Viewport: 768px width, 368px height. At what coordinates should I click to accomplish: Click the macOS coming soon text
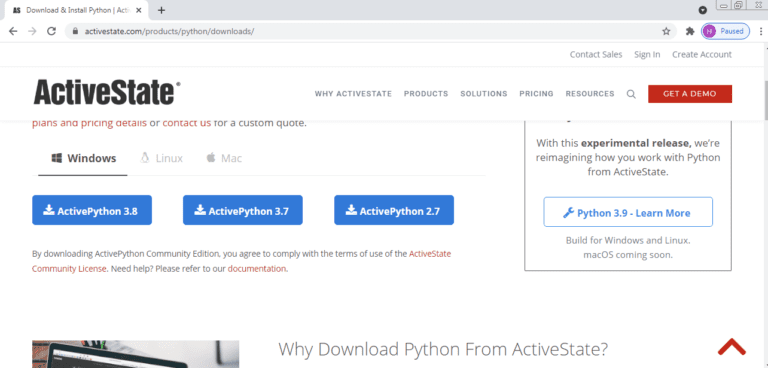pos(627,255)
